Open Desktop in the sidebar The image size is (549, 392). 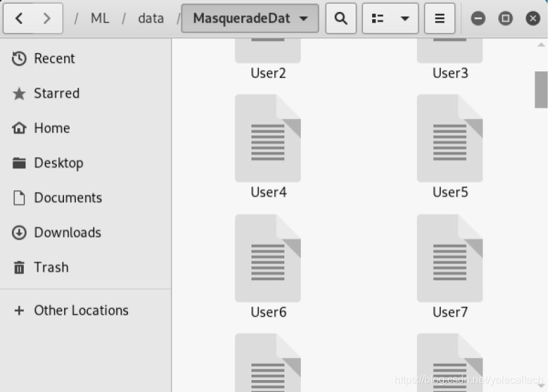tap(85, 163)
